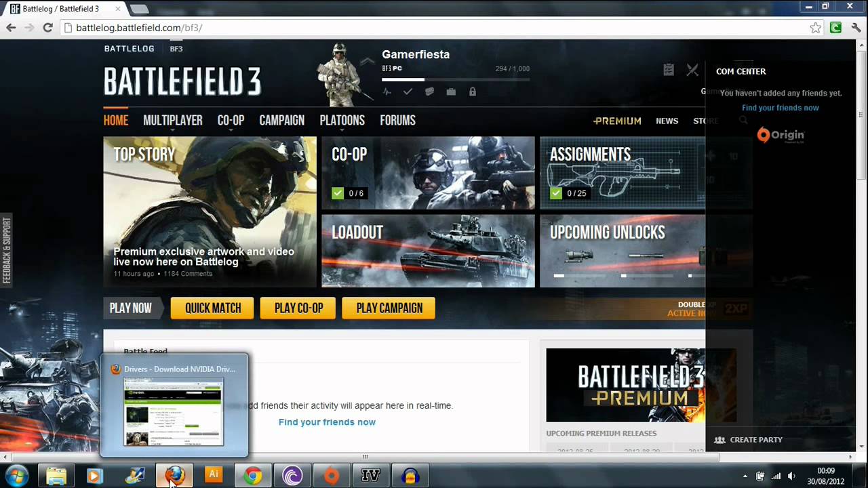Click the Chrome taskbar icon
The image size is (868, 488).
(x=253, y=476)
